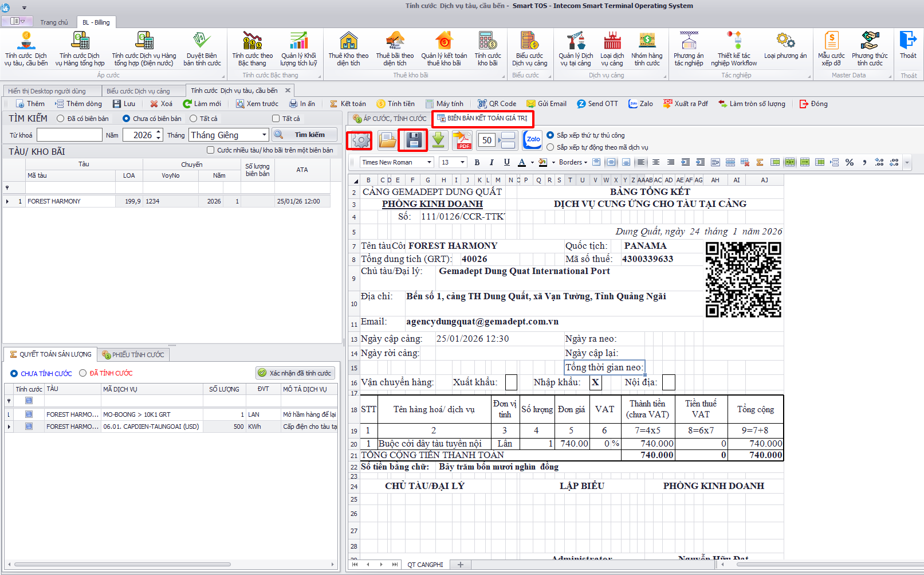This screenshot has height=575, width=924.
Task: Expand the Tháng Giêng month dropdown
Action: pos(264,135)
